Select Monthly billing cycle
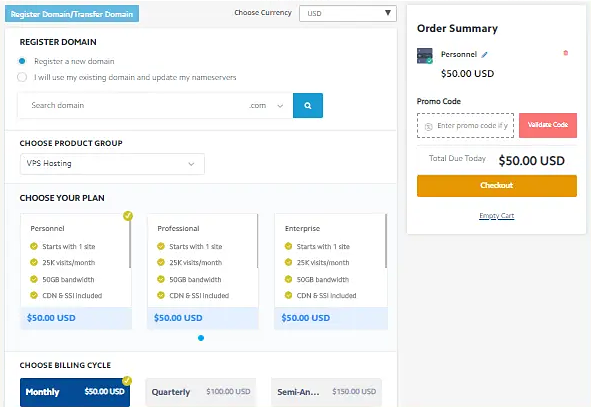Image resolution: width=591 pixels, height=407 pixels. tap(75, 392)
